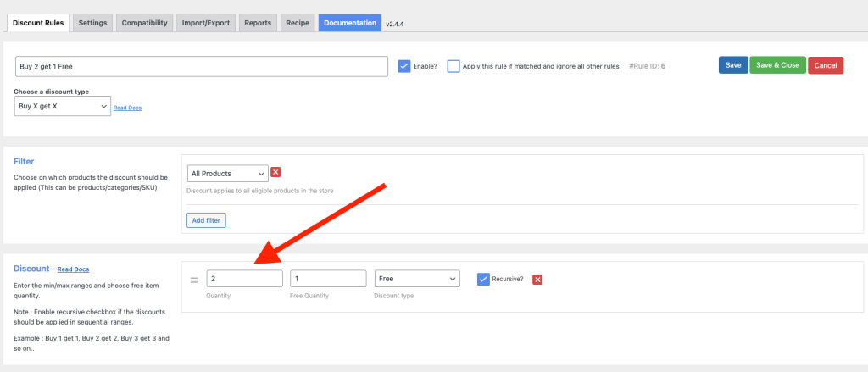Click 'Discount applies to all eligible products' hint
The image size is (868, 372).
click(260, 191)
